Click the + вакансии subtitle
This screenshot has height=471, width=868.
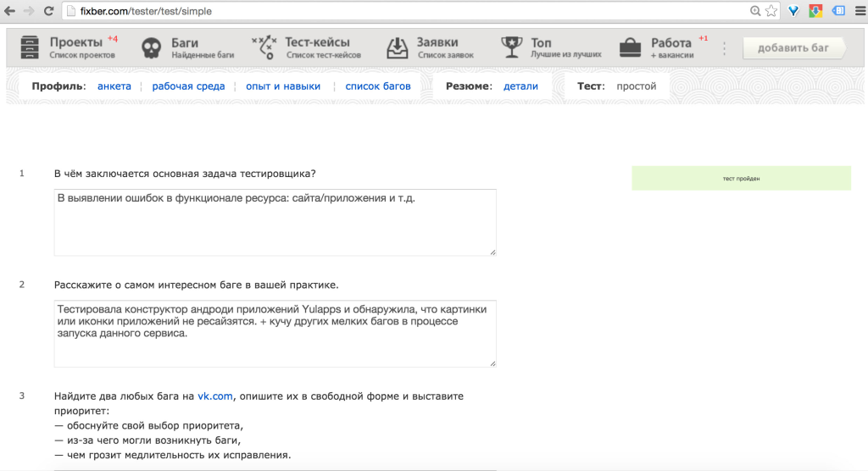(672, 55)
